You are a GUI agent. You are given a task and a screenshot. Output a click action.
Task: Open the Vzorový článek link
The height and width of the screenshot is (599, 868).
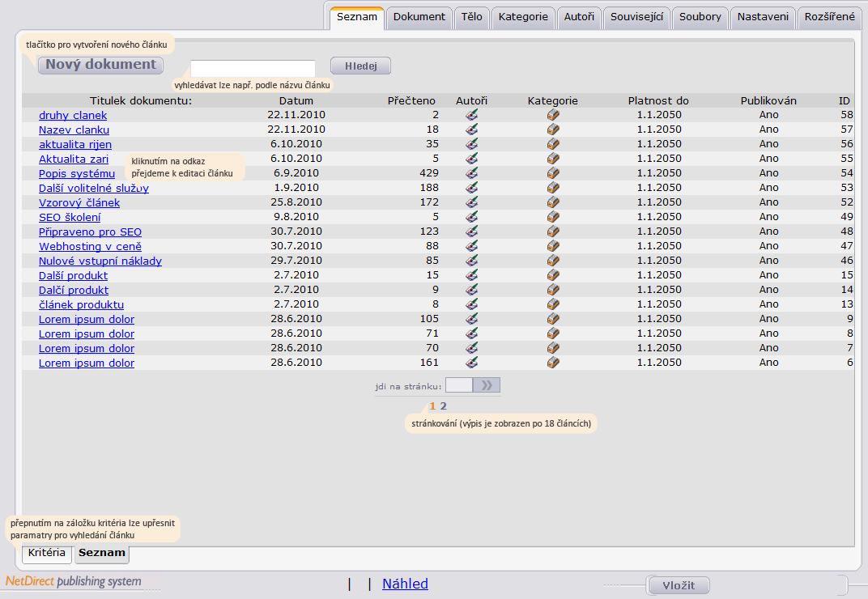(x=79, y=202)
